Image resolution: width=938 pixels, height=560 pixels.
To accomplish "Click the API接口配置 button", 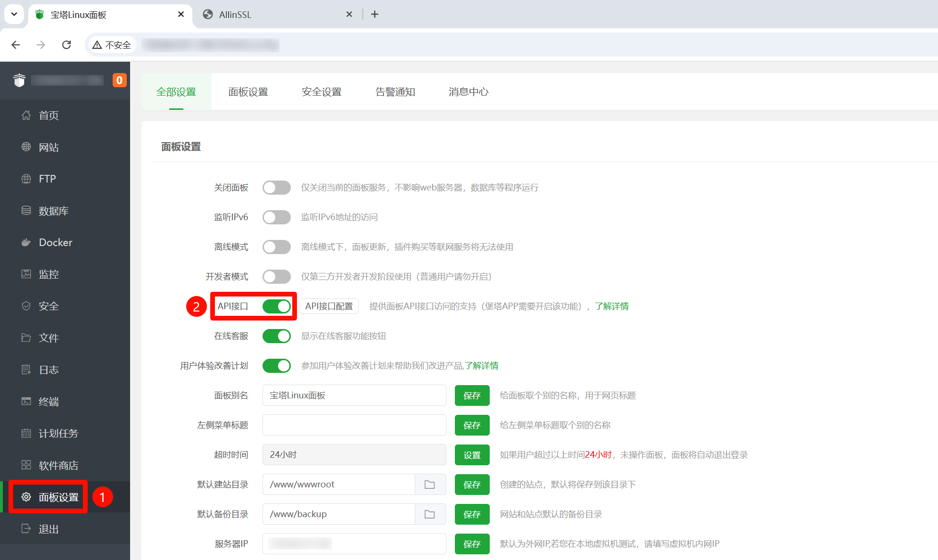I will [x=329, y=306].
